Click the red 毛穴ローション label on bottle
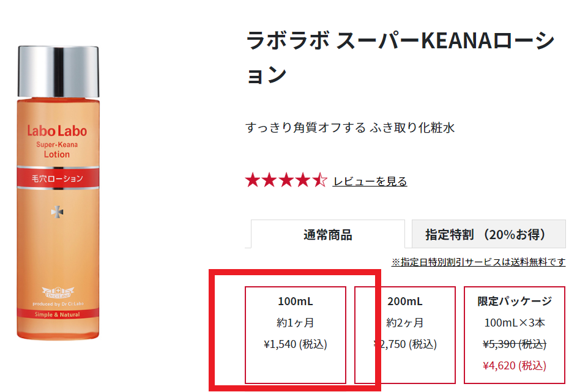Viewport: 588px width, 392px height. pos(58,178)
